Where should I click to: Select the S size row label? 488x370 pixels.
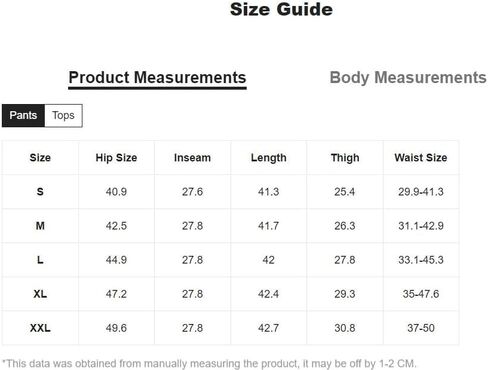tap(40, 192)
